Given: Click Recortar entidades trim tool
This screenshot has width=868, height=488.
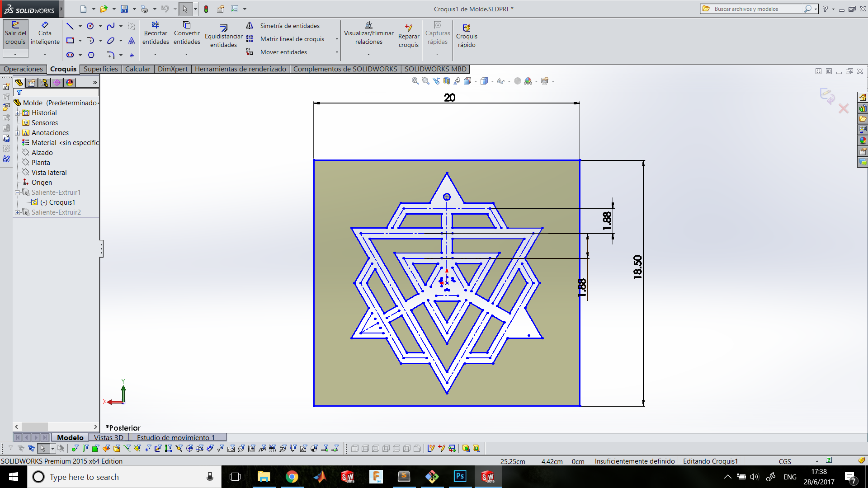Looking at the screenshot, I should pyautogui.click(x=156, y=33).
